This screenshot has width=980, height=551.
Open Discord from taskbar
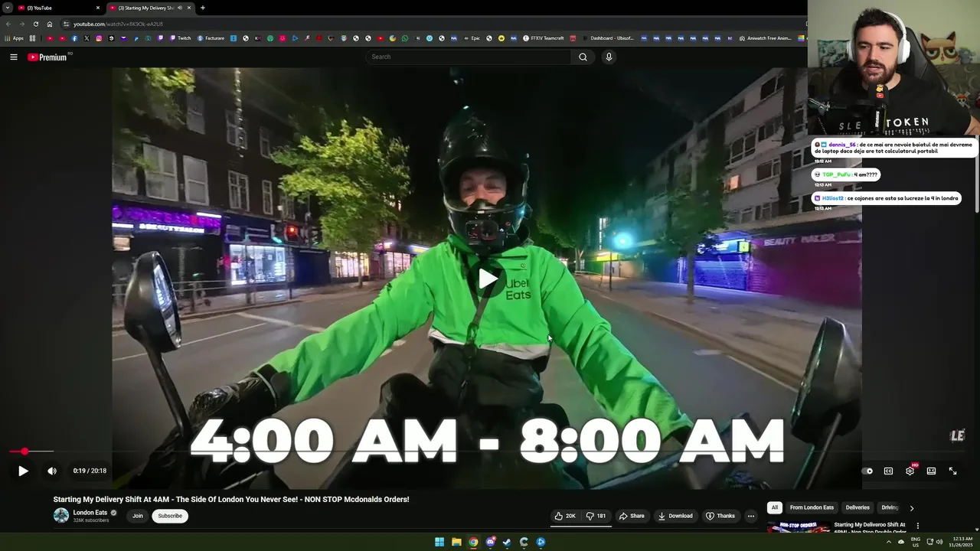490,542
